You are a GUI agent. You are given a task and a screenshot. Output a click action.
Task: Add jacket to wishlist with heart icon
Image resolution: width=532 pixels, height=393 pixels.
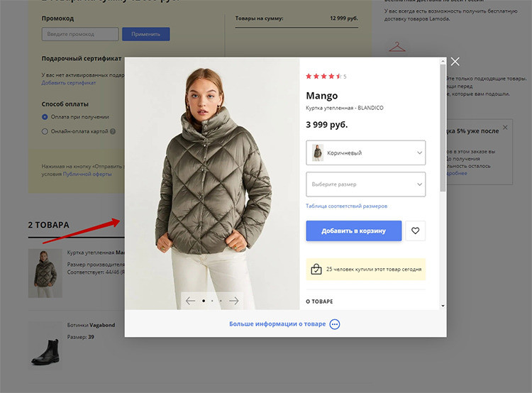416,231
